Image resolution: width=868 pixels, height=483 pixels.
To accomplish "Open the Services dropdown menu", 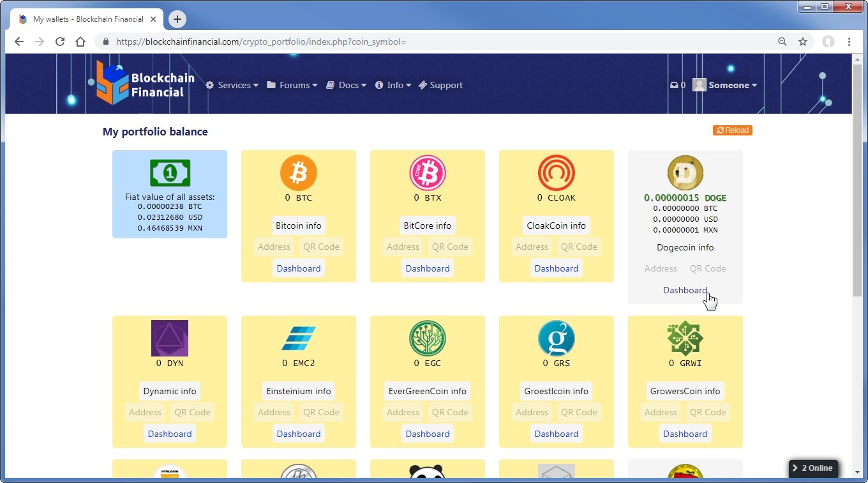I will pyautogui.click(x=232, y=85).
